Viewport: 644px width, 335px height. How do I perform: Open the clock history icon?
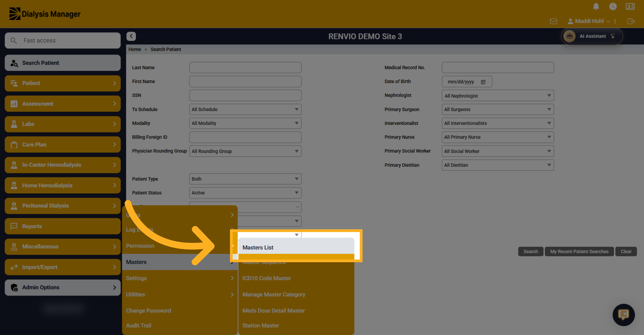pos(613,6)
